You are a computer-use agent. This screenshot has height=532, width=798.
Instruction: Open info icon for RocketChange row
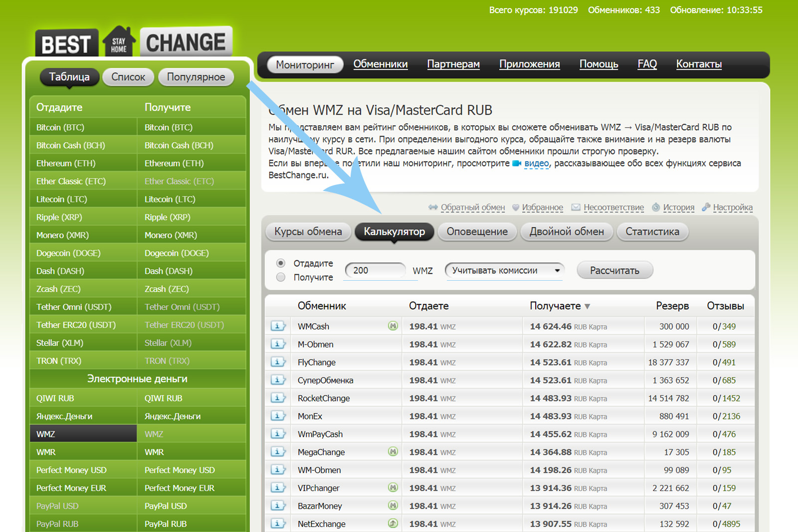pos(278,398)
